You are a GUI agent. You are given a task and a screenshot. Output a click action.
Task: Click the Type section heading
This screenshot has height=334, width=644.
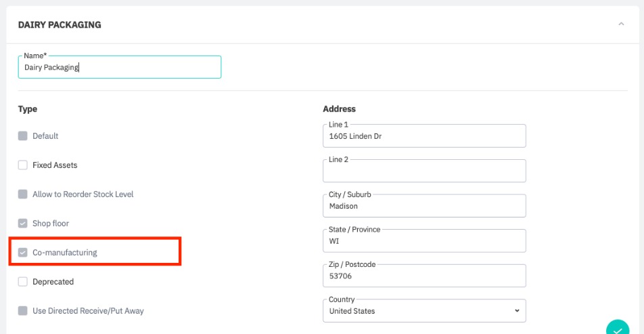click(x=28, y=109)
